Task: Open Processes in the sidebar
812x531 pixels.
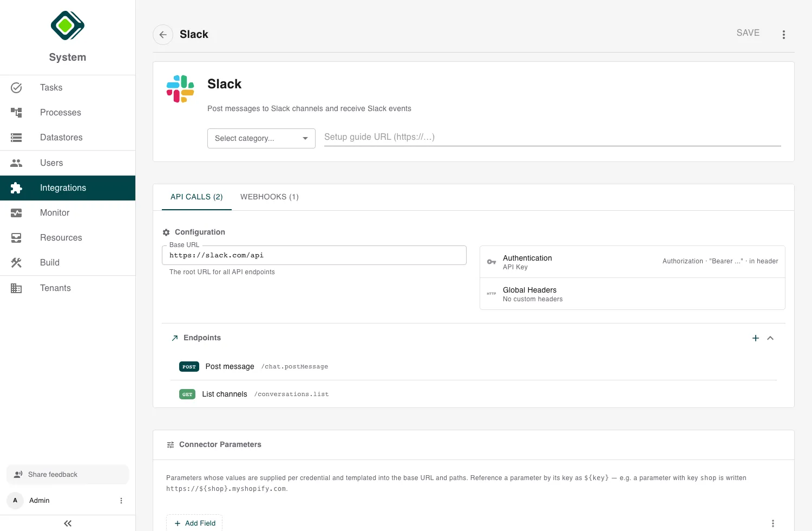Action: (68, 113)
